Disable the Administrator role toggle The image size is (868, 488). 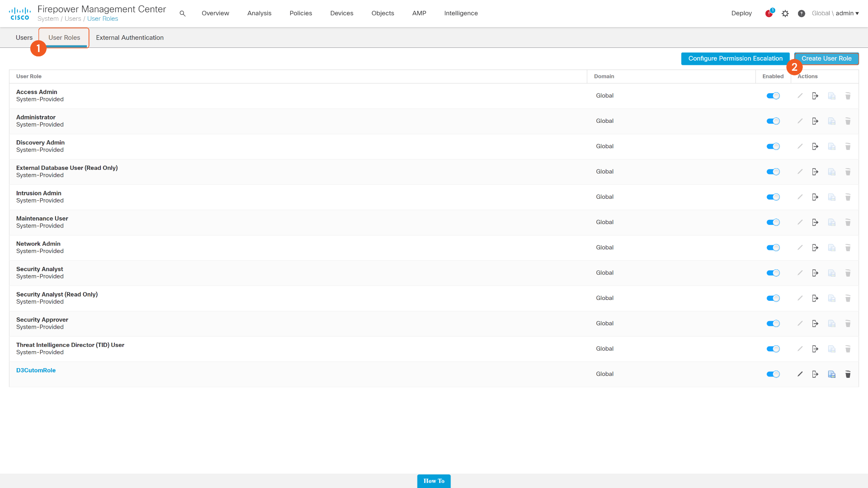tap(773, 121)
